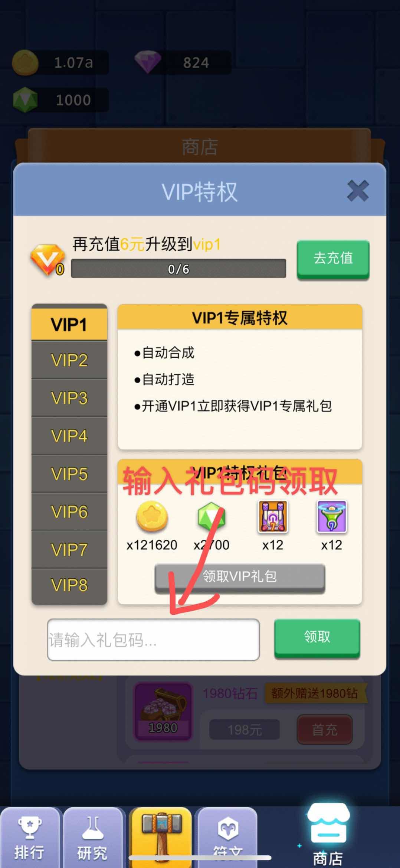
Task: Select the tornado funnel item icon
Action: [x=331, y=517]
